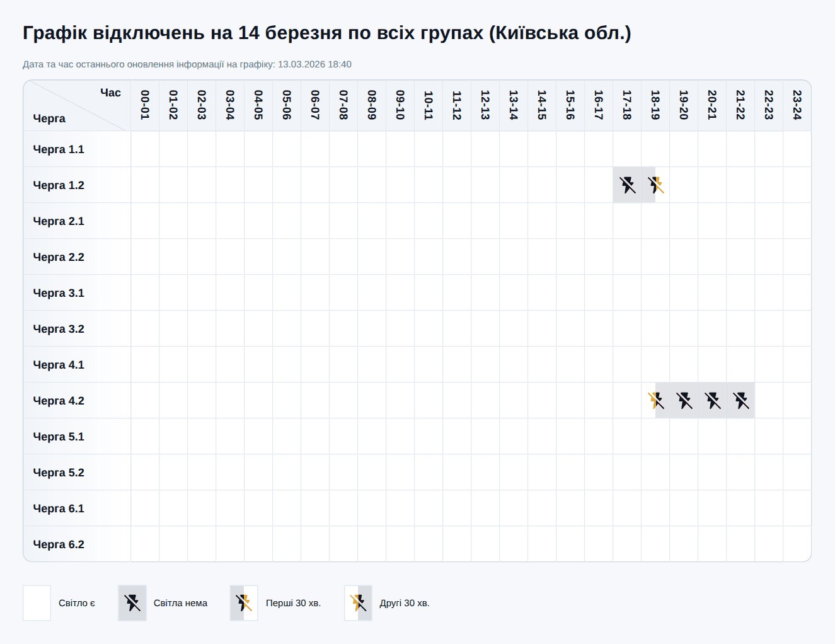Screen dimensions: 835x644
Task: Select the Перші 30 хв. legend icon
Action: pos(244,603)
